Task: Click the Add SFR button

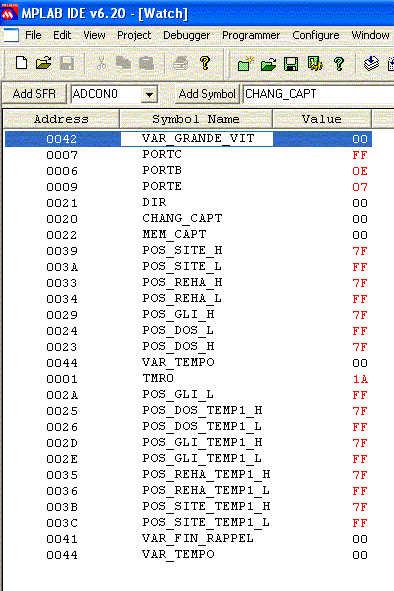Action: point(34,94)
